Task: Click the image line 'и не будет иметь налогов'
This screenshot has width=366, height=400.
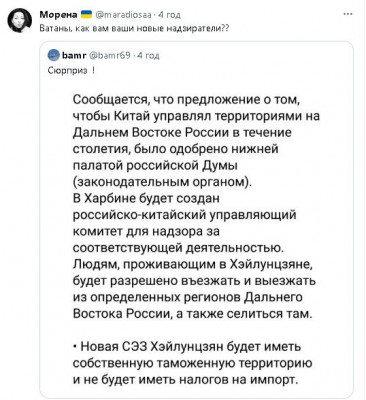Action: (x=184, y=379)
